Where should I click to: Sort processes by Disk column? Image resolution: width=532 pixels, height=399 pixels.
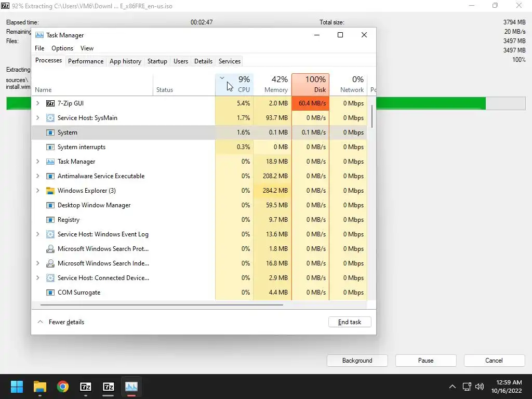point(311,85)
